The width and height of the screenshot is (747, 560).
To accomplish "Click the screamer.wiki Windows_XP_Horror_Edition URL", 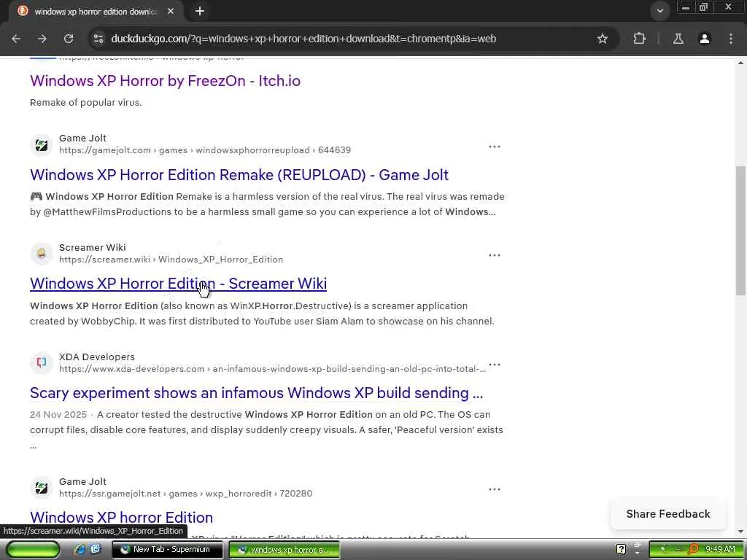I will (x=171, y=260).
